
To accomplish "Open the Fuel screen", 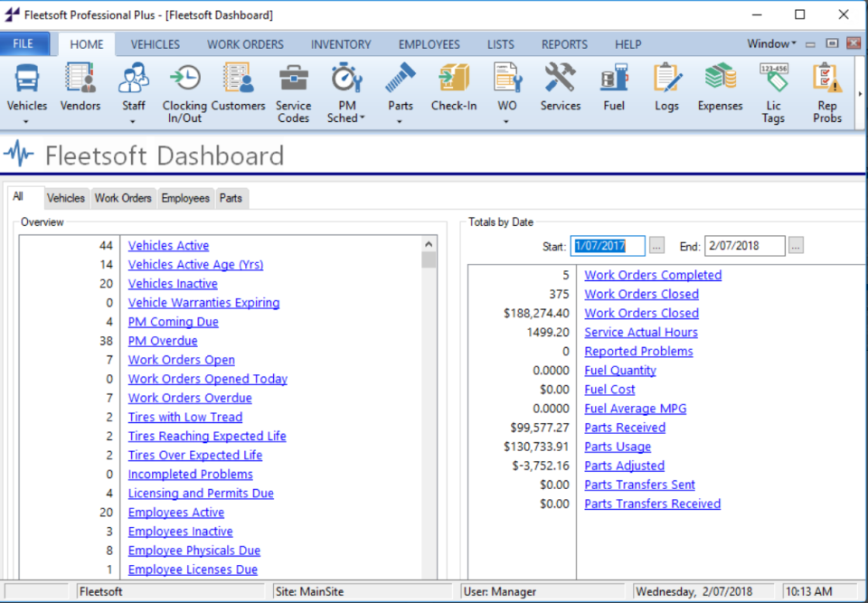I will pyautogui.click(x=614, y=88).
